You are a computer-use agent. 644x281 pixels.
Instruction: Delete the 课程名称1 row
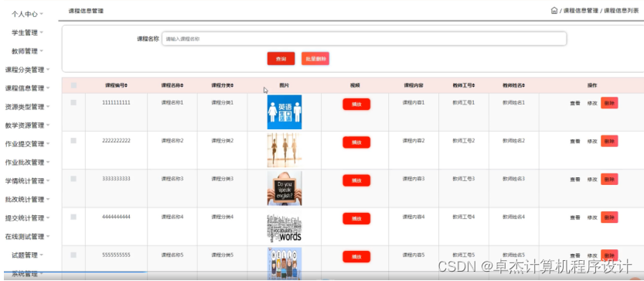click(x=609, y=103)
